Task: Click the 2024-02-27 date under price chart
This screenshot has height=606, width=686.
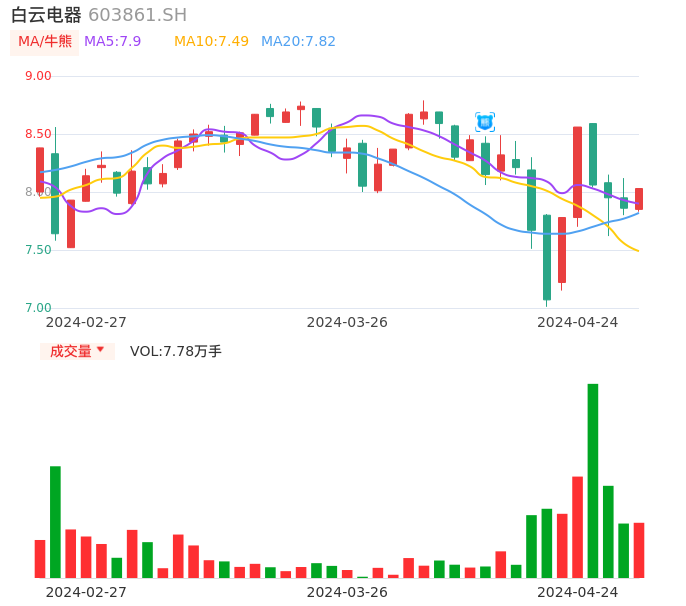Action: pyautogui.click(x=86, y=322)
